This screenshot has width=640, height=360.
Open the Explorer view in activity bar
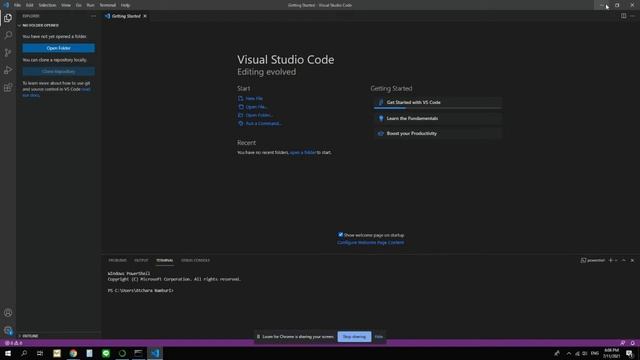(x=8, y=18)
